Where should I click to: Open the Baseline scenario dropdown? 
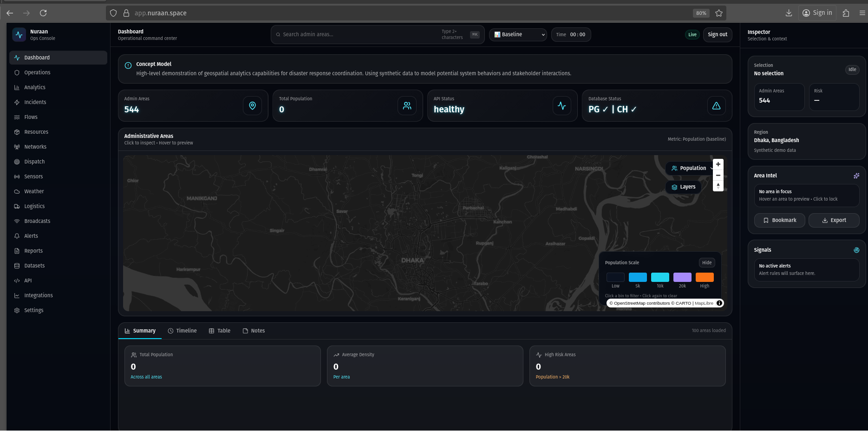tap(517, 34)
